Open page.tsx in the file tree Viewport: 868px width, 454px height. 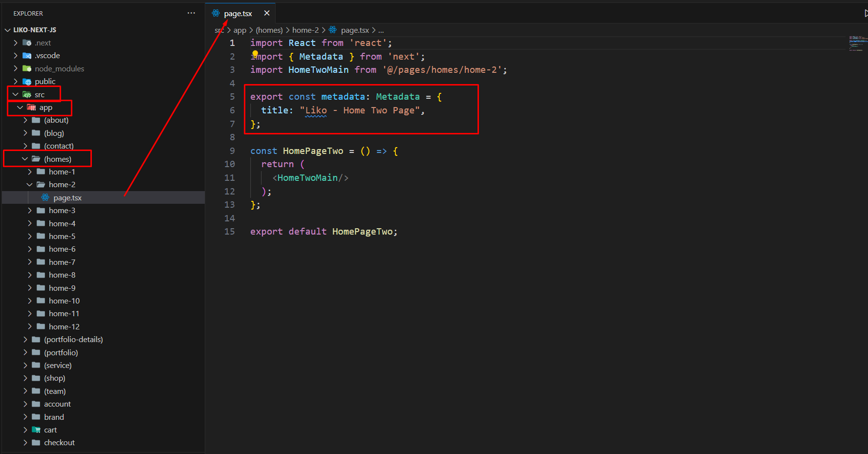[x=67, y=198]
